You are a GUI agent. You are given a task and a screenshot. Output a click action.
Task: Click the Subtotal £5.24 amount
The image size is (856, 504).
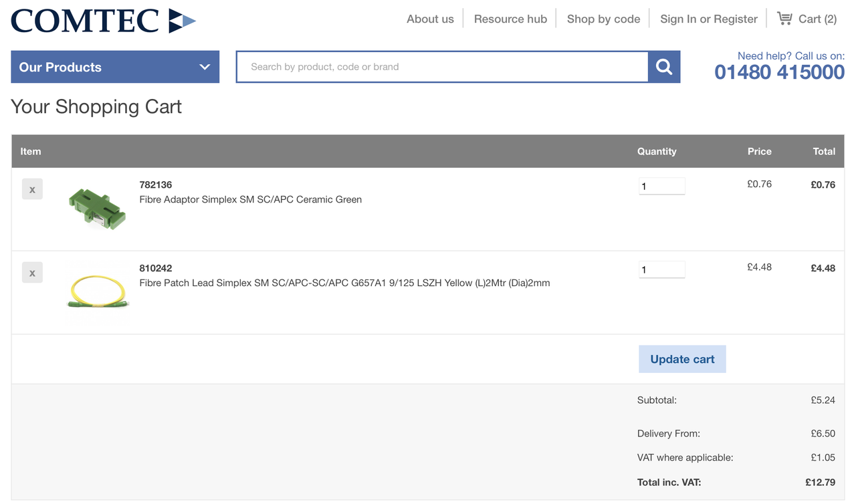(x=823, y=400)
